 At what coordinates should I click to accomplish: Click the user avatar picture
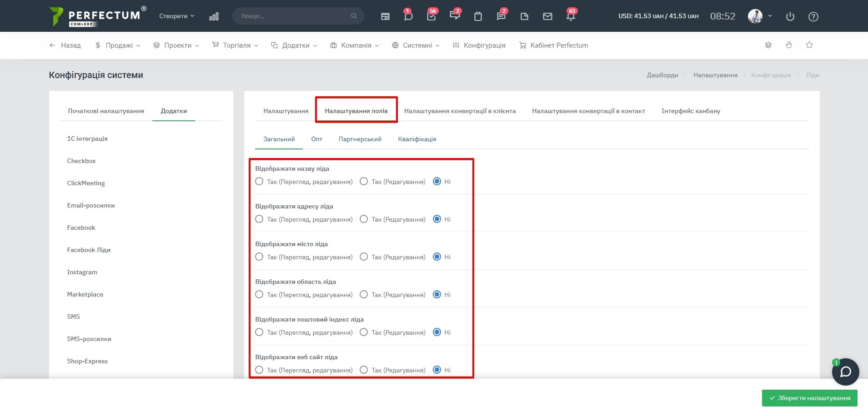pos(755,16)
